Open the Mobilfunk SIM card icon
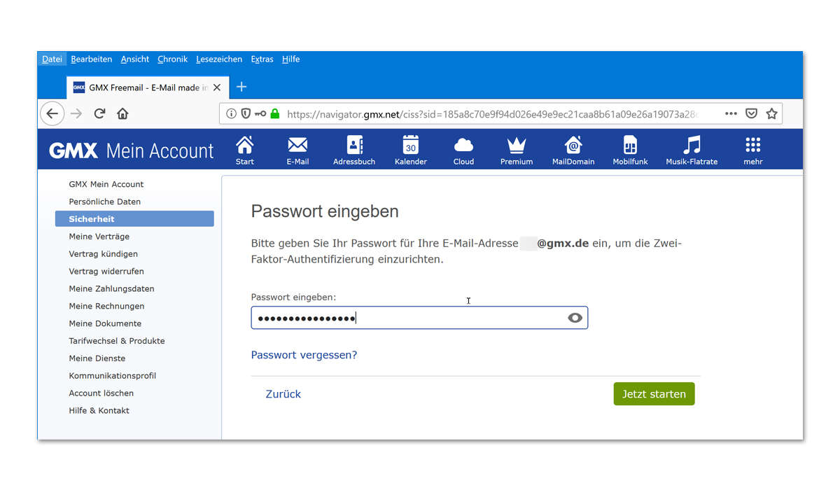This screenshot has height=504, width=840. [x=630, y=145]
